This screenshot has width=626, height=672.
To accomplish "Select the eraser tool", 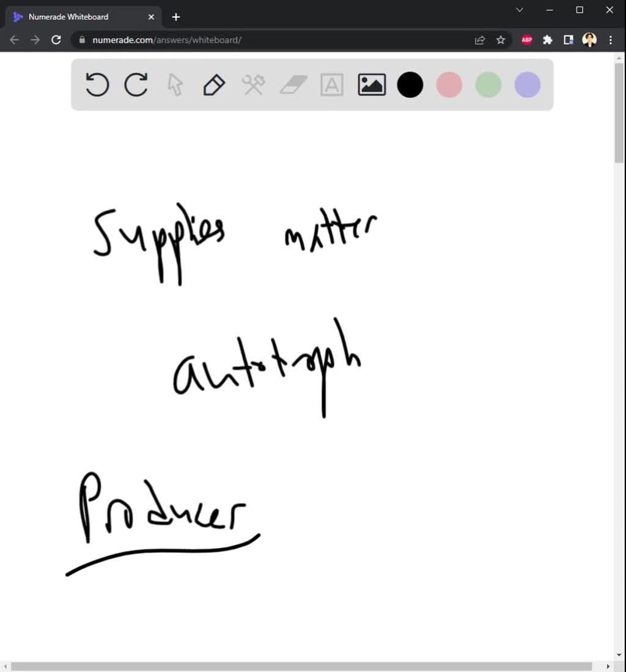I will [x=292, y=85].
